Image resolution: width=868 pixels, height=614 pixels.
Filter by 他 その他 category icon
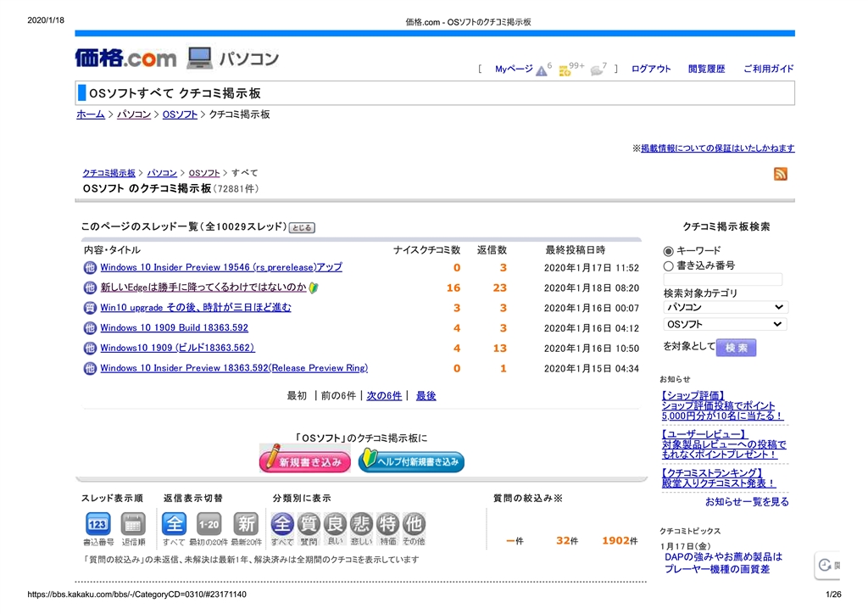[414, 524]
